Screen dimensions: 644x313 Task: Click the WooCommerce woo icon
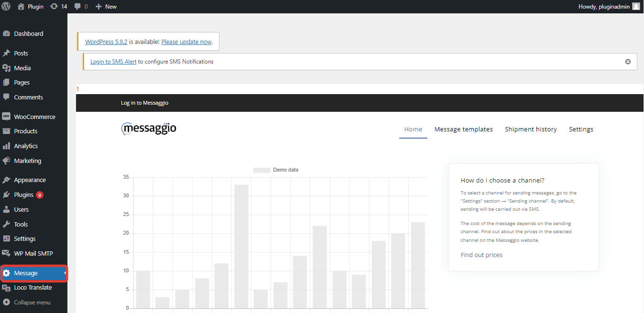coord(6,117)
